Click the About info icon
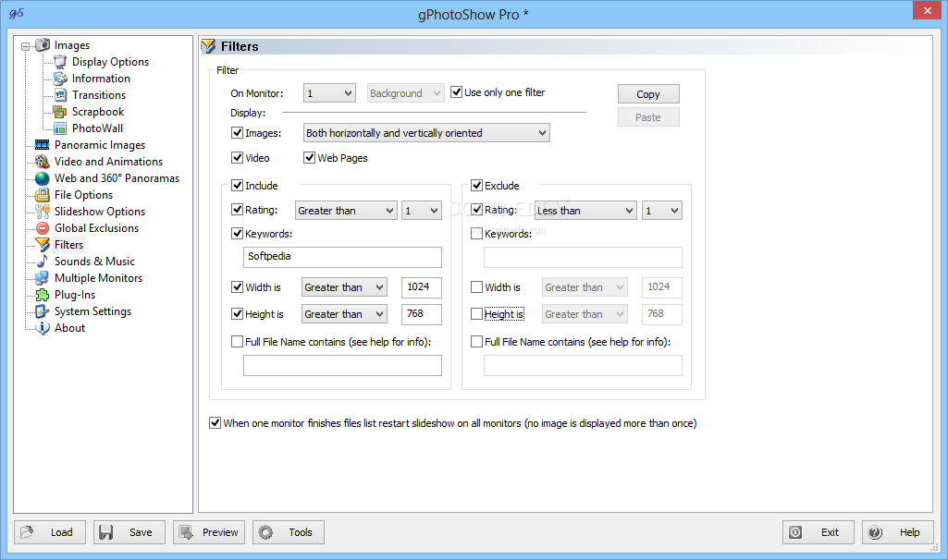The height and width of the screenshot is (560, 948). [43, 328]
